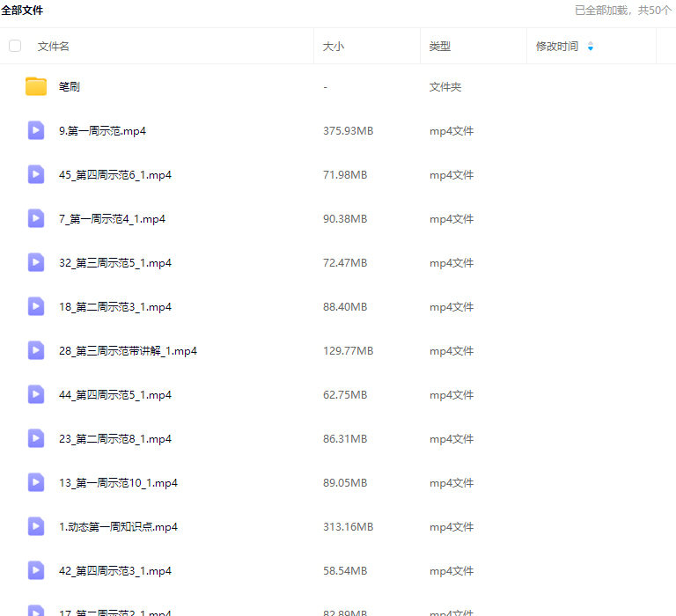This screenshot has height=616, width=676.
Task: Open the 笔刷 folder name link
Action: (70, 87)
